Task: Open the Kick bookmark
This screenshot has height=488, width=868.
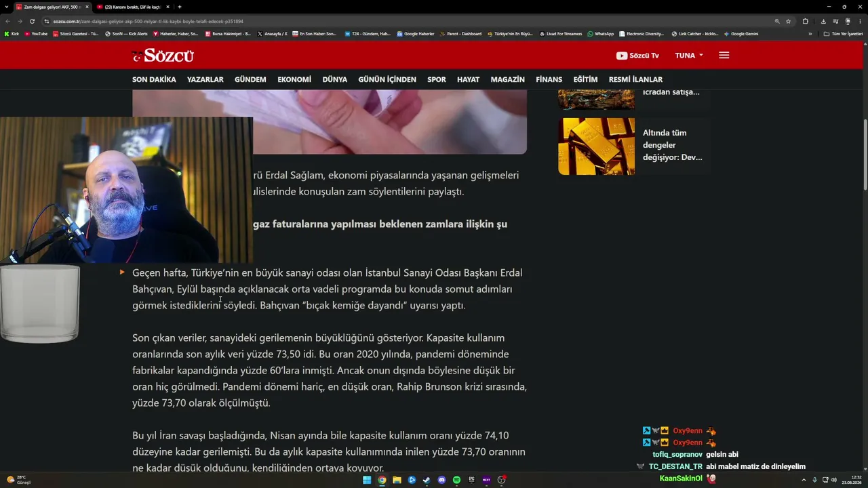Action: (12, 34)
